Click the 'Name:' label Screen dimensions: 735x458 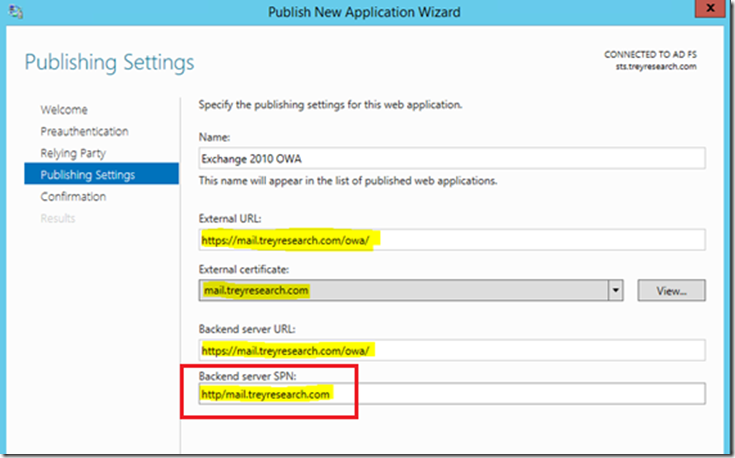click(x=214, y=137)
